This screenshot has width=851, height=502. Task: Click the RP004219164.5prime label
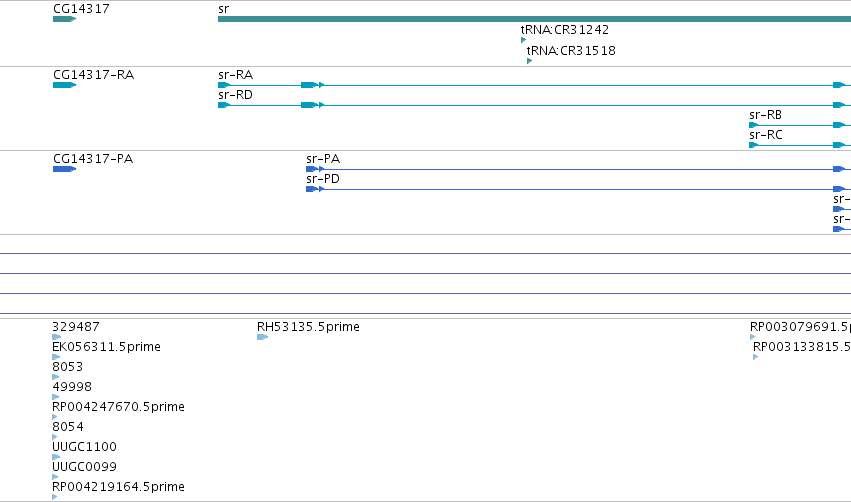coord(118,486)
